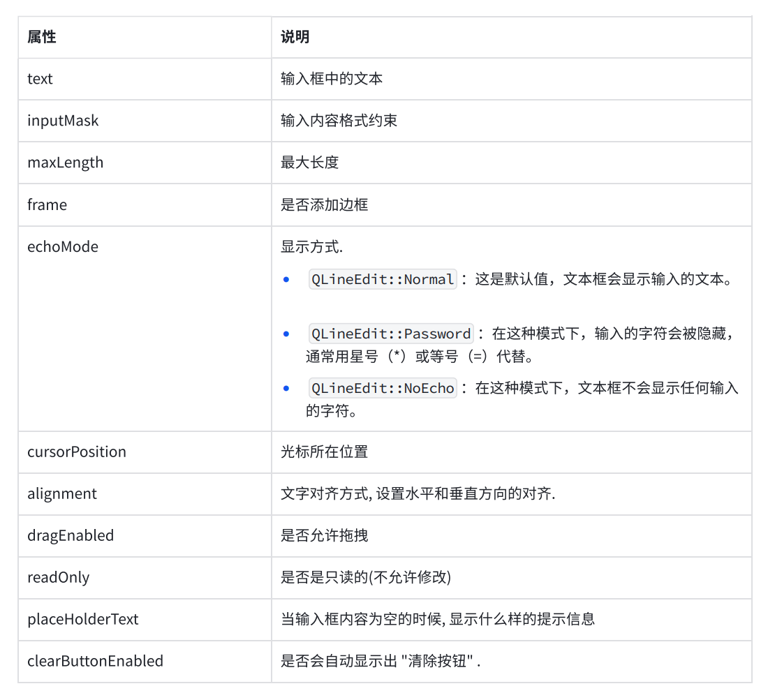Click description '是否允许拖拽'
Image resolution: width=775 pixels, height=700 pixels.
pyautogui.click(x=324, y=535)
